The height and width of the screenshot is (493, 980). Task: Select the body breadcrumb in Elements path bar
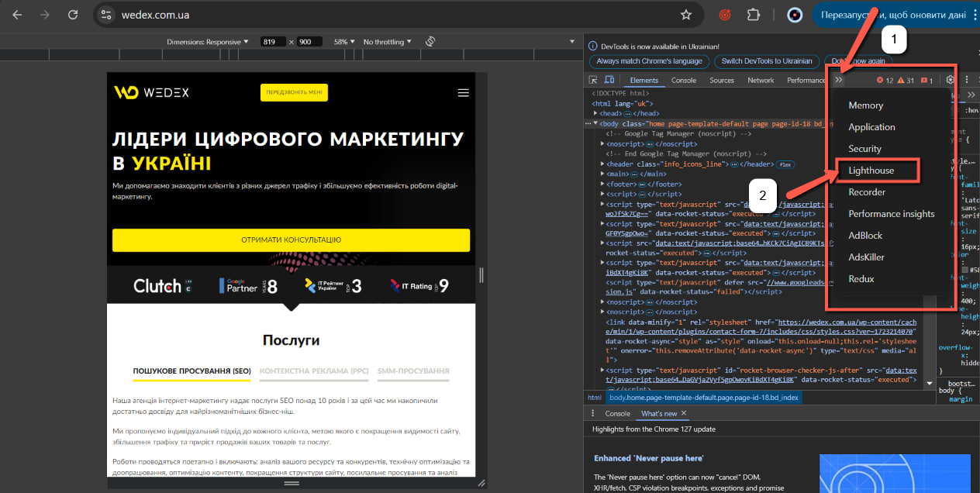[703, 397]
